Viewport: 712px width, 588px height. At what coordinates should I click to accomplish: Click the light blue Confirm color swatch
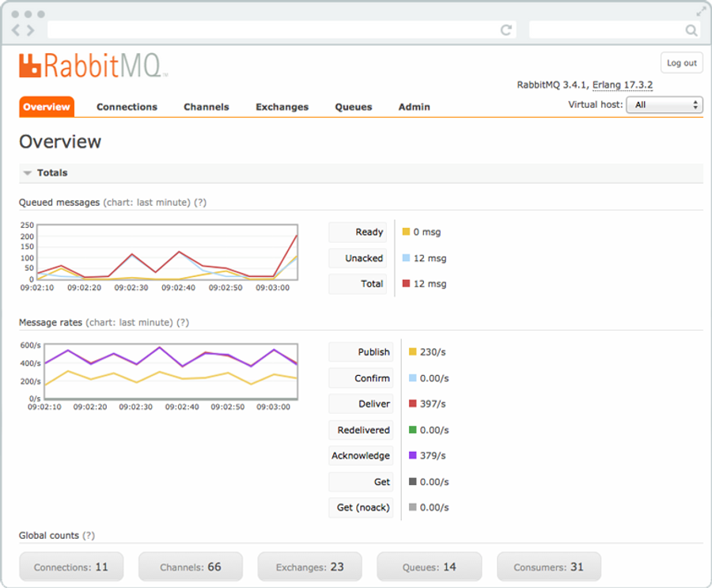tap(412, 377)
